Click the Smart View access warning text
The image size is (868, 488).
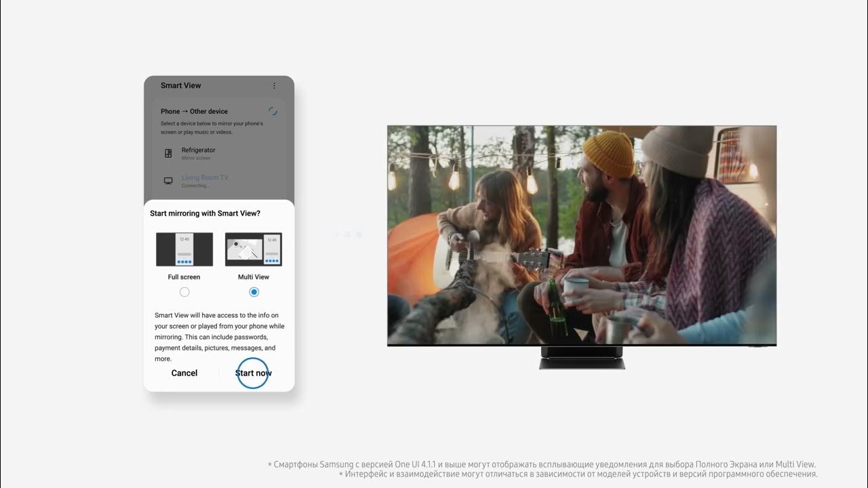click(x=219, y=337)
